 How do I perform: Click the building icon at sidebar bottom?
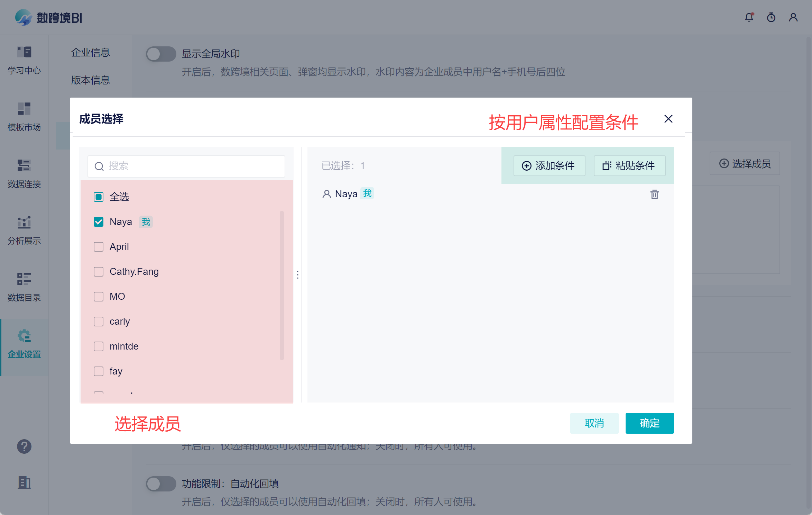(24, 482)
